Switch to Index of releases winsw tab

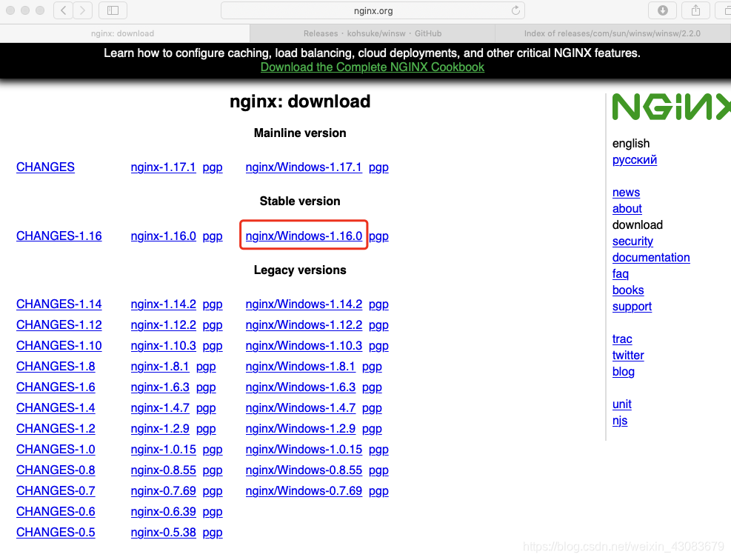pyautogui.click(x=612, y=33)
